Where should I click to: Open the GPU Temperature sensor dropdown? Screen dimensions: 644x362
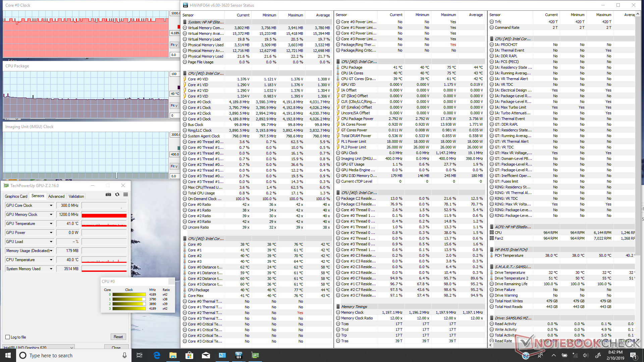click(51, 224)
